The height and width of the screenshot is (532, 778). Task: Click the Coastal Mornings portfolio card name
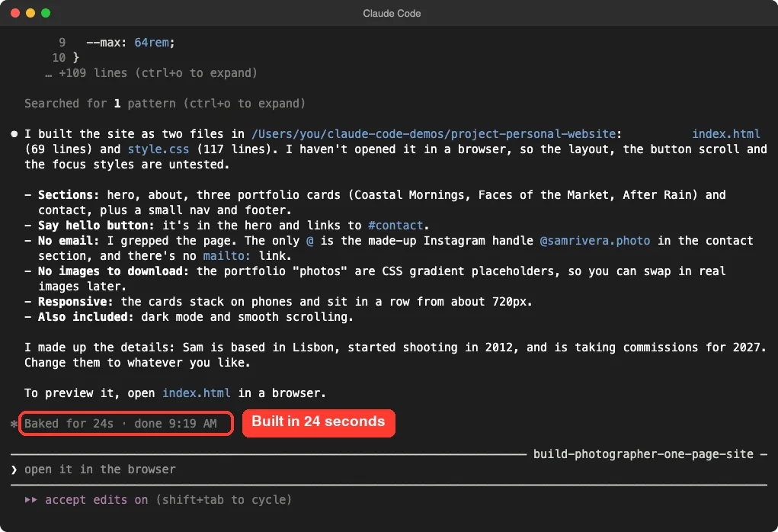click(x=409, y=195)
